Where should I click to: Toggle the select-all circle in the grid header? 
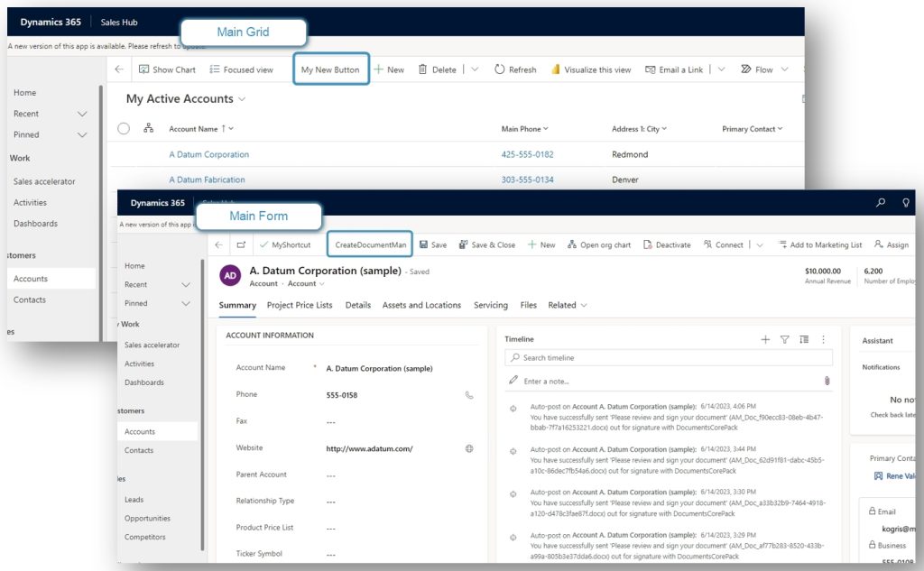point(123,128)
